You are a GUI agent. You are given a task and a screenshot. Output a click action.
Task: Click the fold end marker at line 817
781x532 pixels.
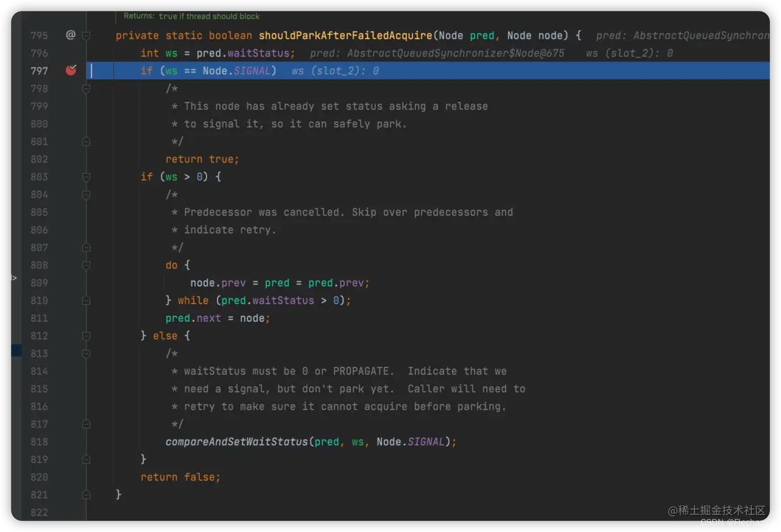[86, 424]
